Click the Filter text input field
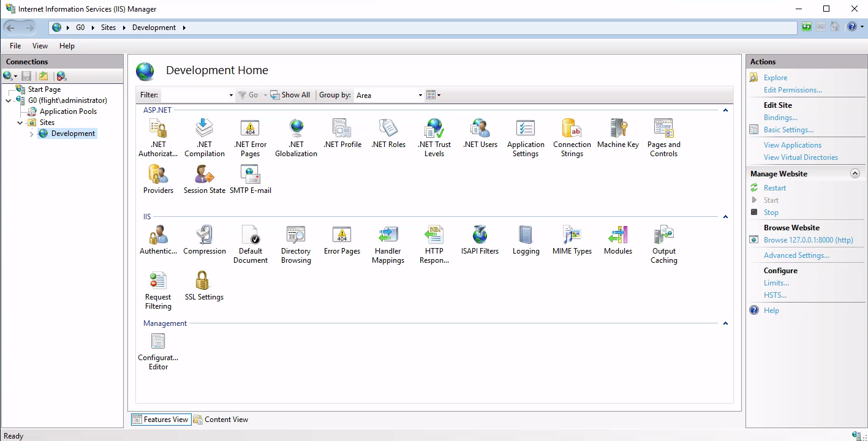 (194, 95)
